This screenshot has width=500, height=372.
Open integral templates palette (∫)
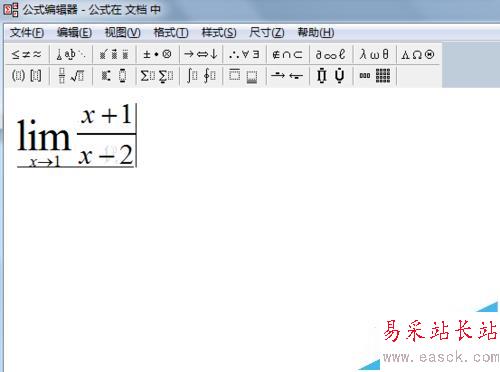(201, 76)
